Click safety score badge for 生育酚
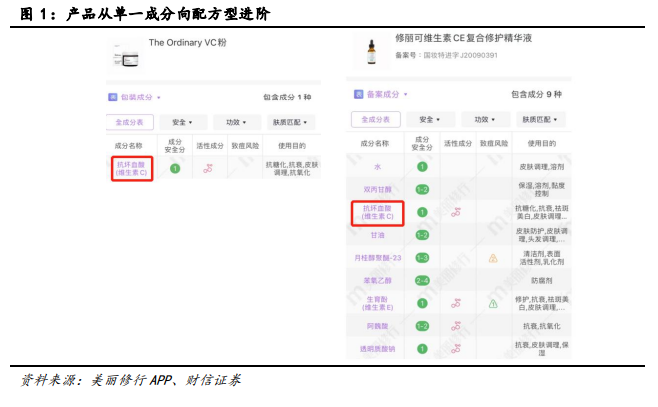This screenshot has width=658, height=407. coord(422,303)
